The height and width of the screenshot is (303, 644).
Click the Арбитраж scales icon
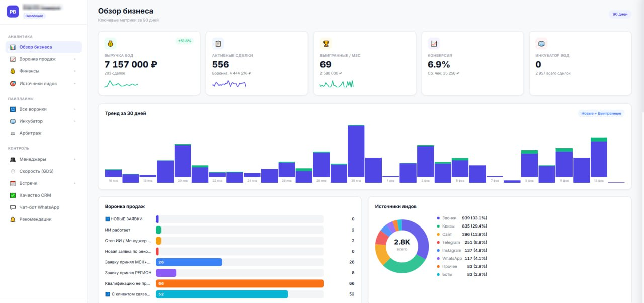coord(13,133)
